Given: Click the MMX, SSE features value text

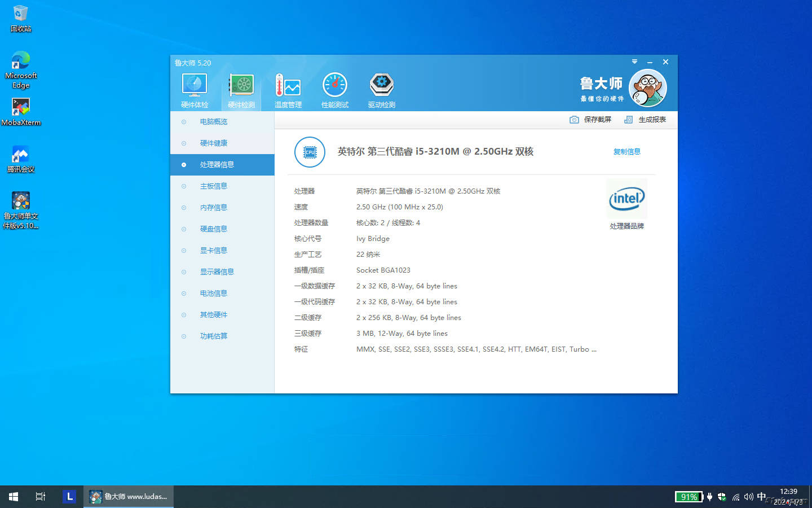Looking at the screenshot, I should 476,349.
